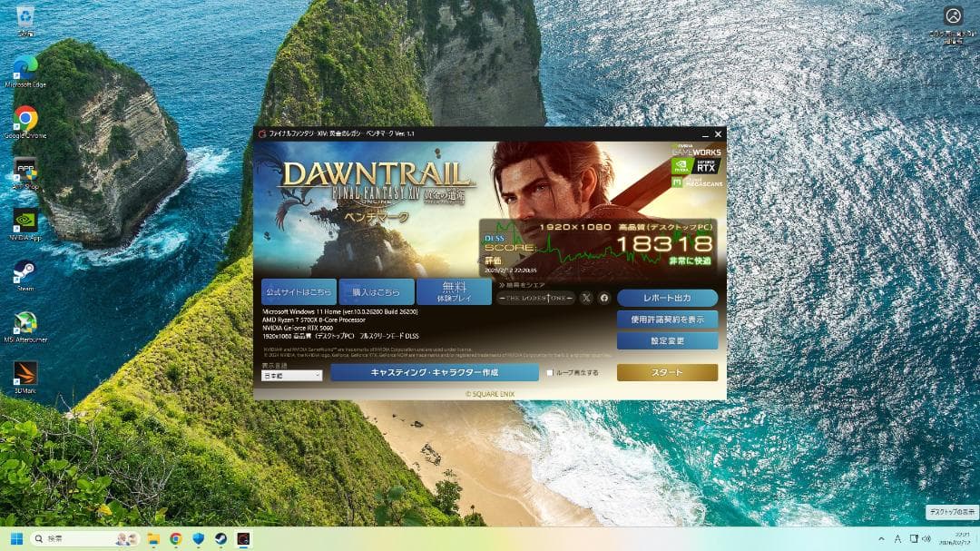This screenshot has width=980, height=551.
Task: Start the benchmark with スタート button
Action: point(667,372)
